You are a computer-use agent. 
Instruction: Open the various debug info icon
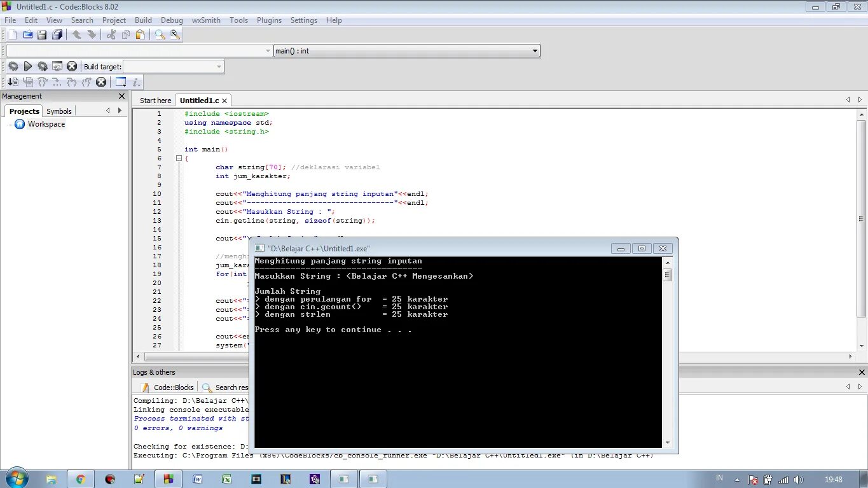(x=135, y=82)
